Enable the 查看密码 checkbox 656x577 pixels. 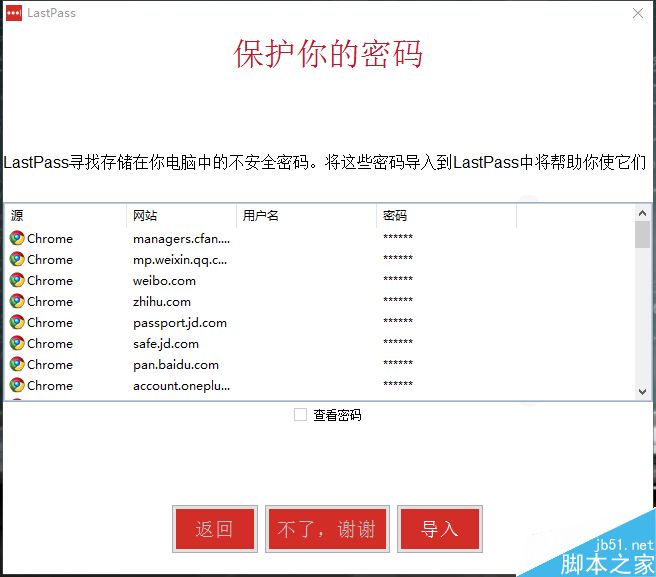coord(300,415)
